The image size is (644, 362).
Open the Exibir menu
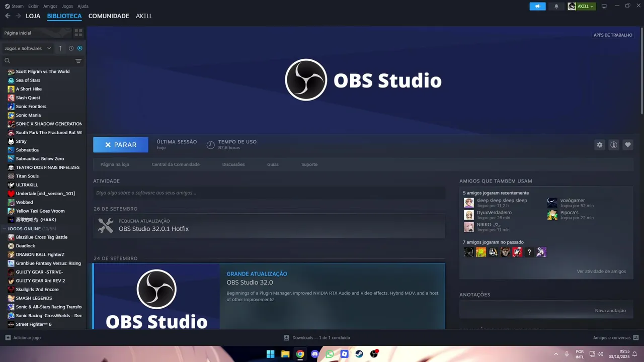click(33, 6)
